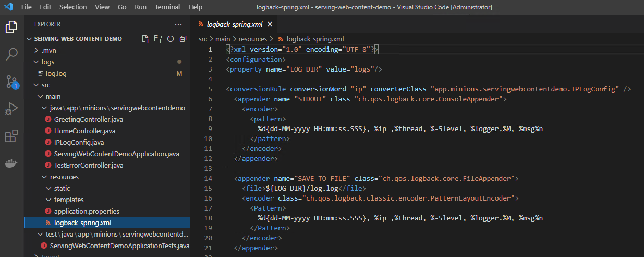This screenshot has width=644, height=257.
Task: Click the src breadcrumb segment
Action: point(203,39)
